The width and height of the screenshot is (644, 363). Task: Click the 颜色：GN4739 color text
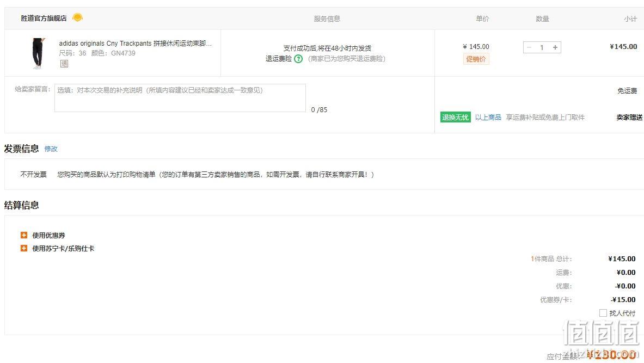(x=113, y=53)
